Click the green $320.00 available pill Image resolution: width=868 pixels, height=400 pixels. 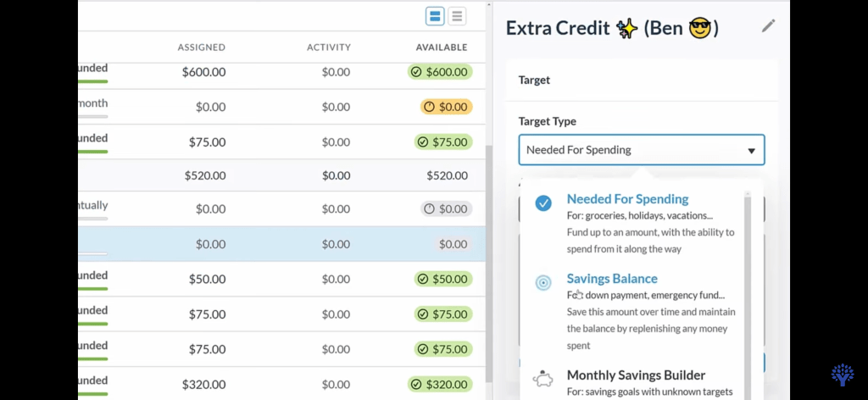[440, 385]
